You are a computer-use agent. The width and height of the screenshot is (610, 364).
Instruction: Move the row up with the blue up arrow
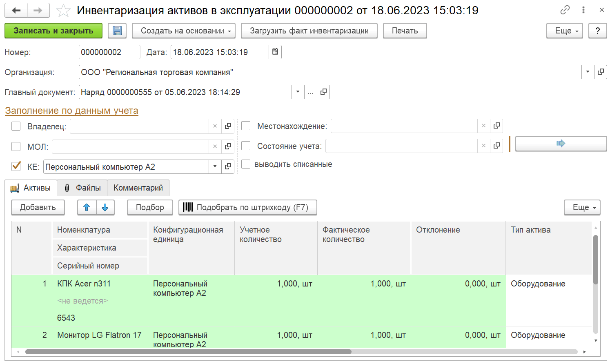pos(87,207)
